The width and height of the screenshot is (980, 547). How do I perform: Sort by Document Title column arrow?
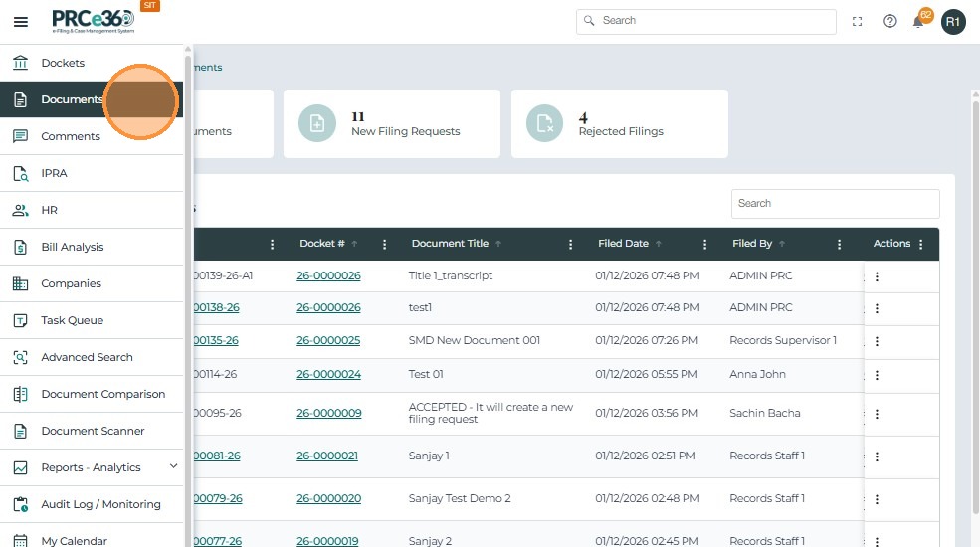[x=498, y=244]
